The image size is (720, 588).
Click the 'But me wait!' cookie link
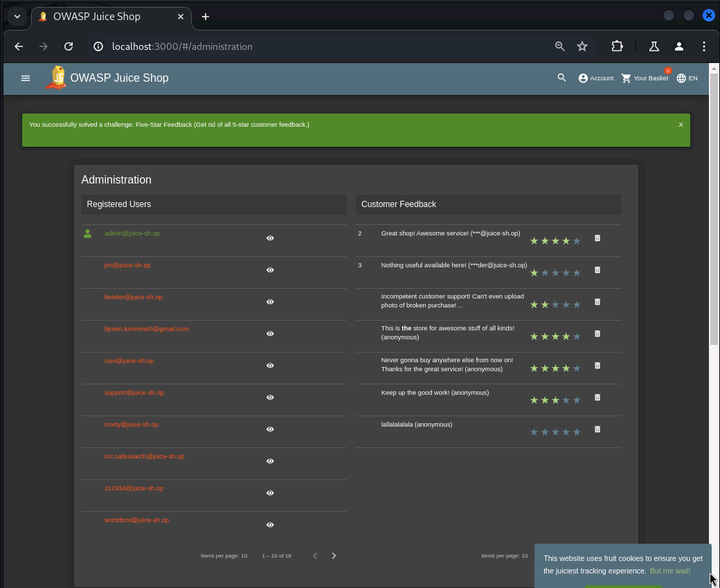click(x=670, y=571)
